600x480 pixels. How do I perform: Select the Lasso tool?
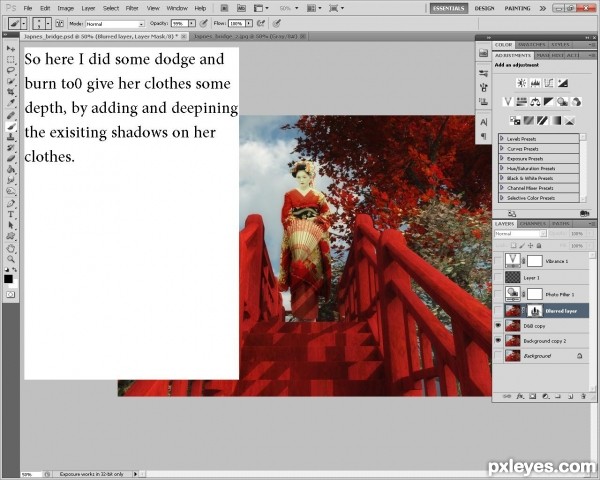11,70
